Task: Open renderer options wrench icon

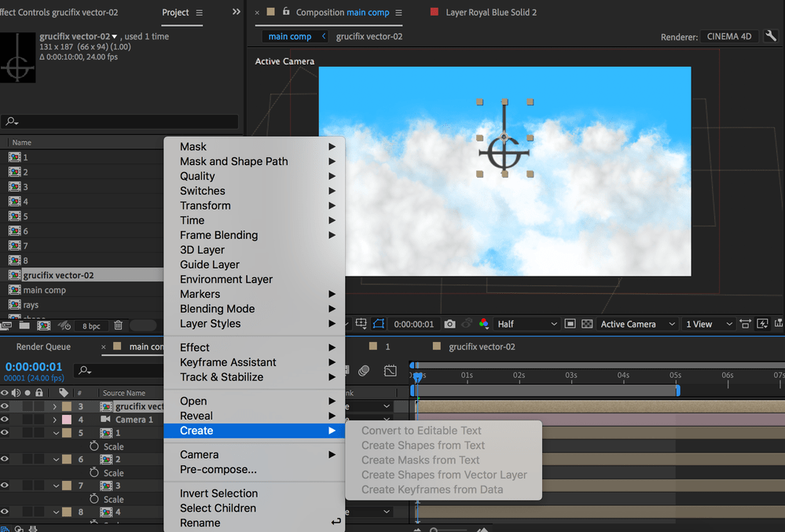Action: 771,36
